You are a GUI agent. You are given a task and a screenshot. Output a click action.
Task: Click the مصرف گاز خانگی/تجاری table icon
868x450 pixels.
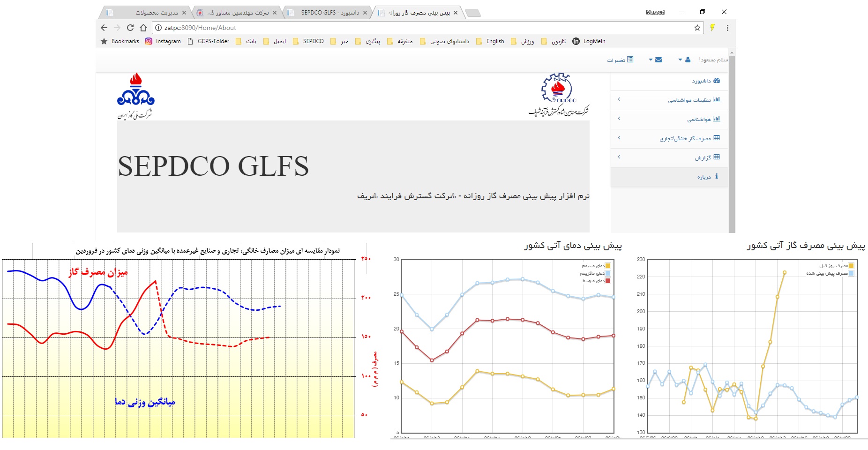click(717, 138)
